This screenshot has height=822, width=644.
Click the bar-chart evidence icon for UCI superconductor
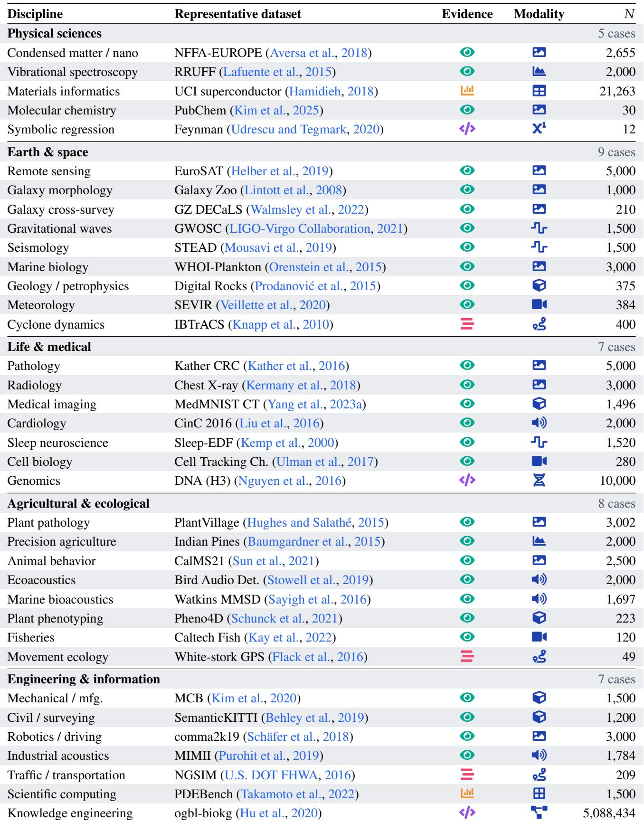tap(467, 91)
